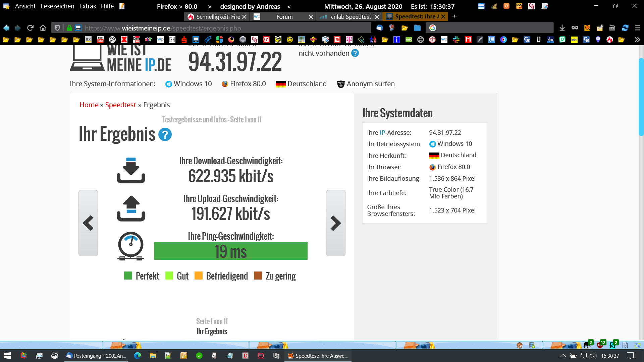Show hidden system tray icons
644x362 pixels.
click(x=563, y=356)
